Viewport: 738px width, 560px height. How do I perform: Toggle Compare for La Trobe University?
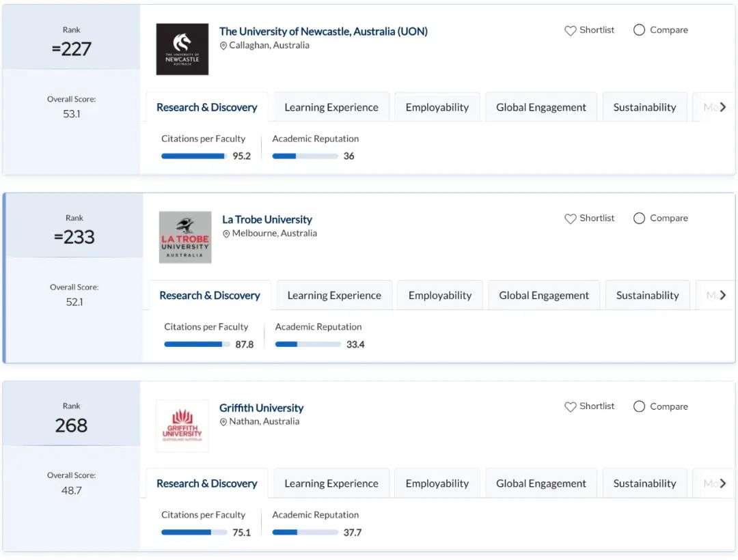[x=639, y=218]
